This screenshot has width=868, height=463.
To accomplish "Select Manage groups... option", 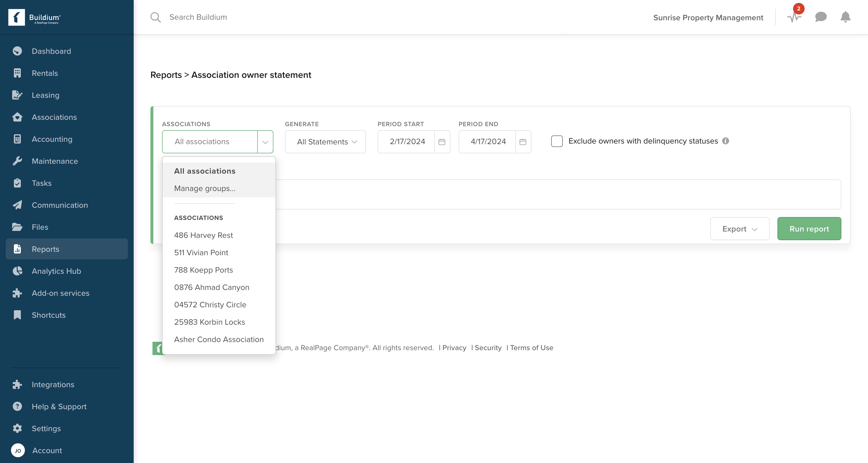I will point(205,188).
